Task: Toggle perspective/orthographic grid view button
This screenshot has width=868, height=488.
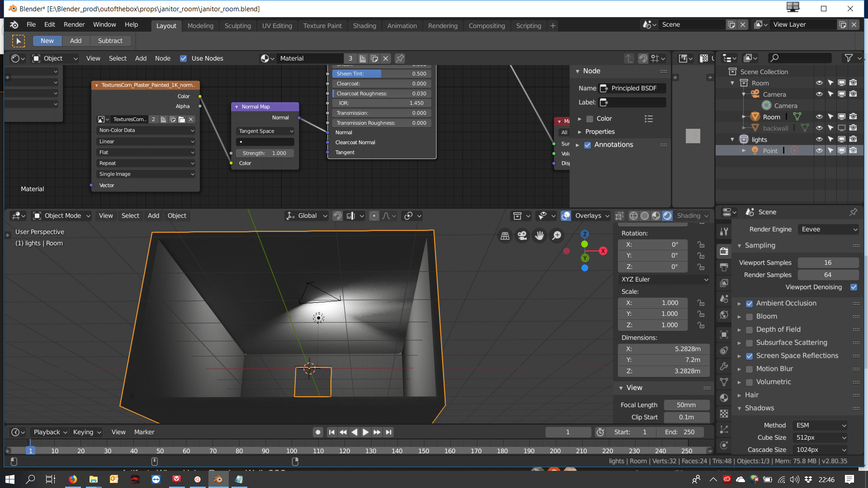Action: coord(505,236)
